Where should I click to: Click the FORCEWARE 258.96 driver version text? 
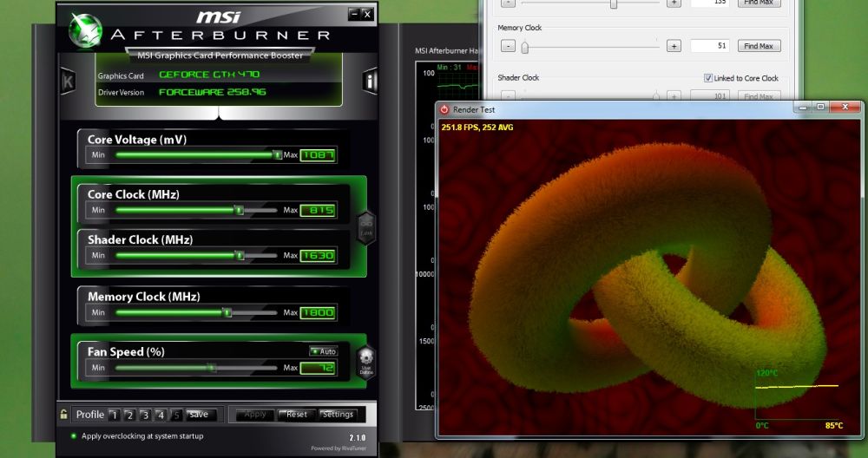tap(213, 92)
